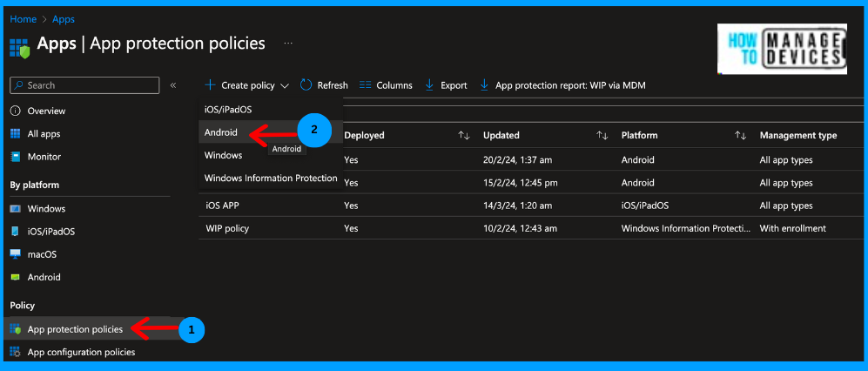Click the 20/2/24, 1:37 am updated cell
Image resolution: width=868 pixels, height=371 pixels.
coord(518,160)
